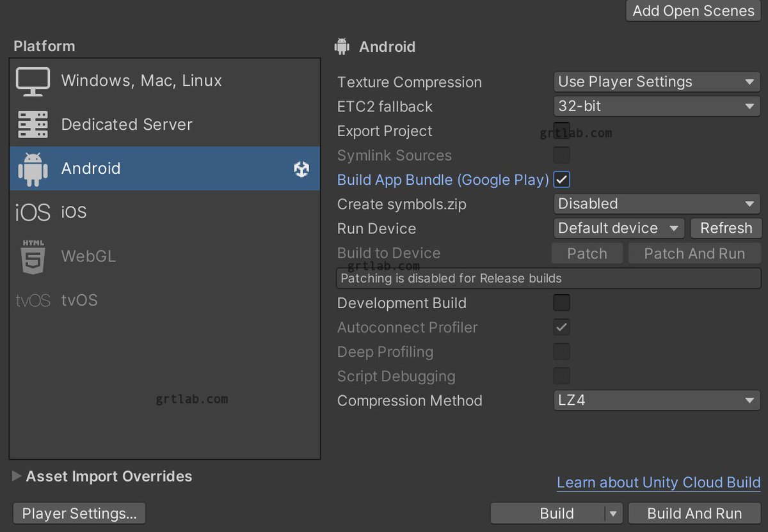Open the Learn about Unity Cloud Build link
Image resolution: width=768 pixels, height=532 pixels.
click(x=659, y=483)
